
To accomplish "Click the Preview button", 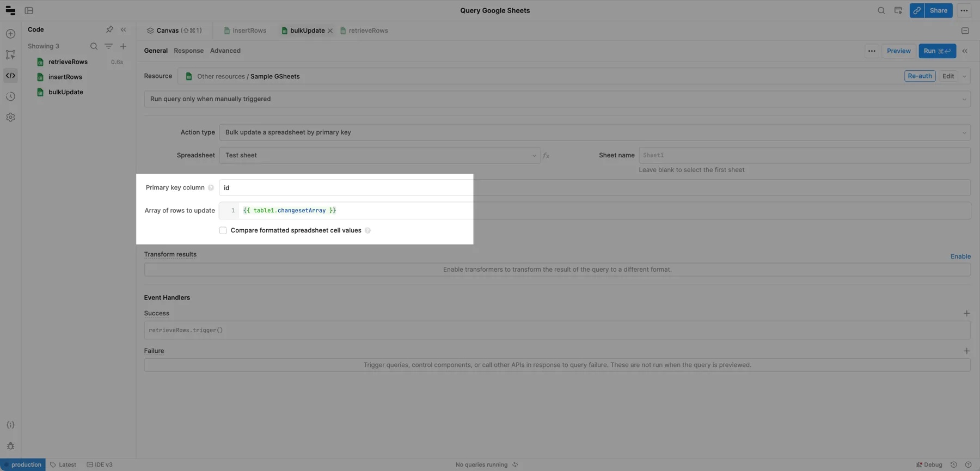I will [898, 51].
